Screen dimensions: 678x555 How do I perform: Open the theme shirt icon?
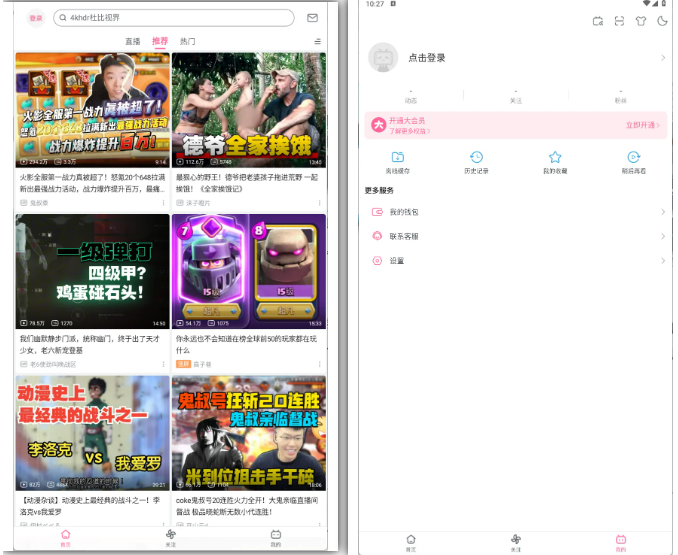point(641,20)
